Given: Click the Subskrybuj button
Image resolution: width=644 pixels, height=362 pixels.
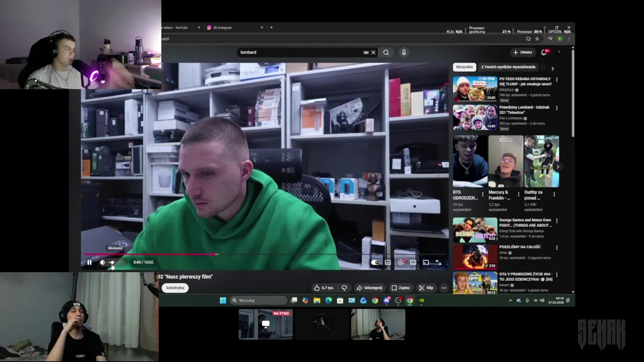Looking at the screenshot, I should (175, 288).
